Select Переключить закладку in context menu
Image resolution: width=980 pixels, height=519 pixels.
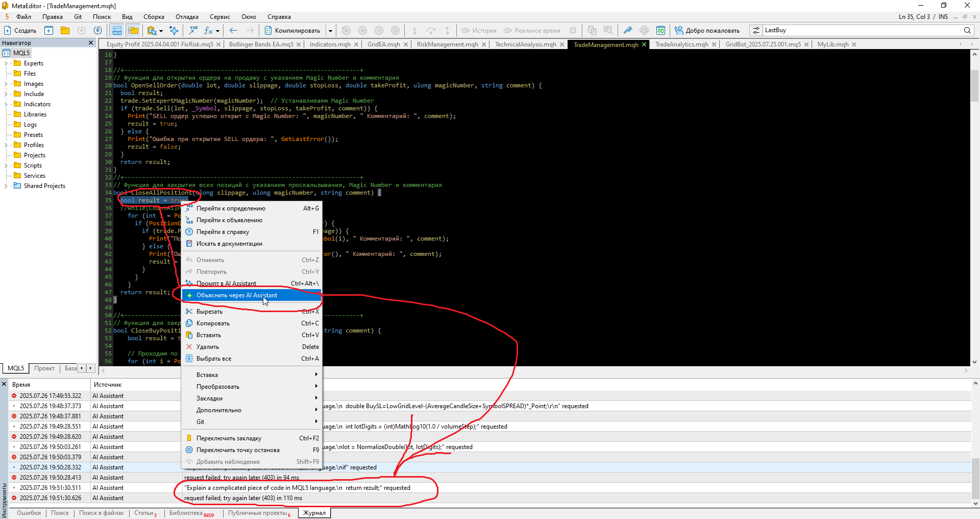point(229,438)
